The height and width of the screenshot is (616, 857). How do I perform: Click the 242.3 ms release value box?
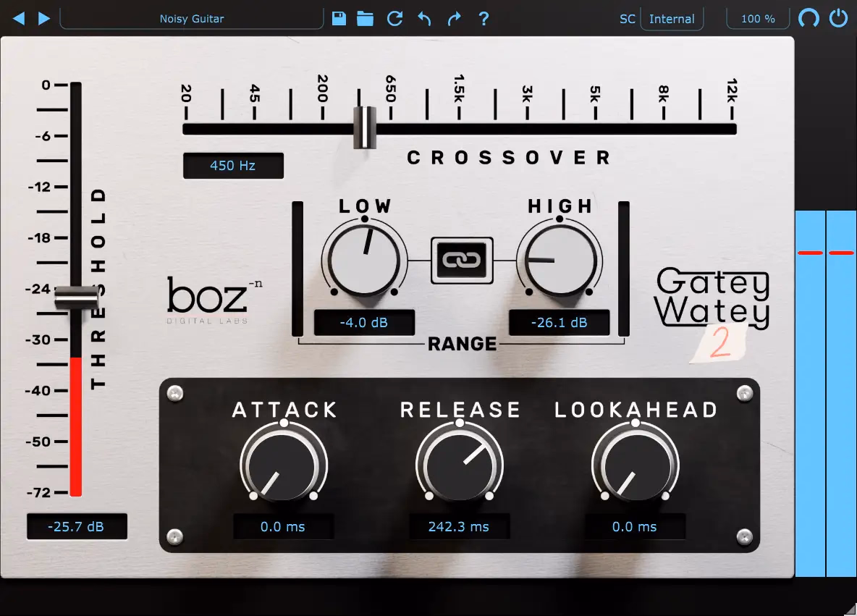tap(459, 526)
